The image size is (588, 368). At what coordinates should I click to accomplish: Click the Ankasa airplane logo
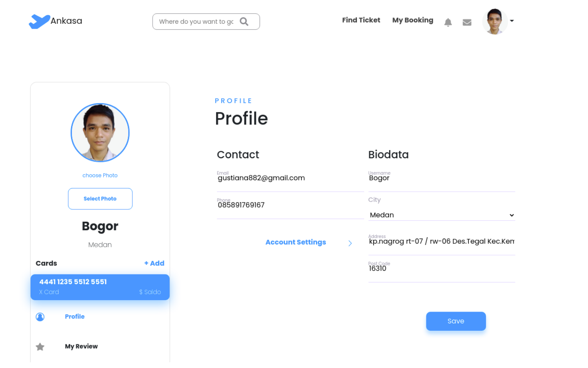tap(40, 21)
